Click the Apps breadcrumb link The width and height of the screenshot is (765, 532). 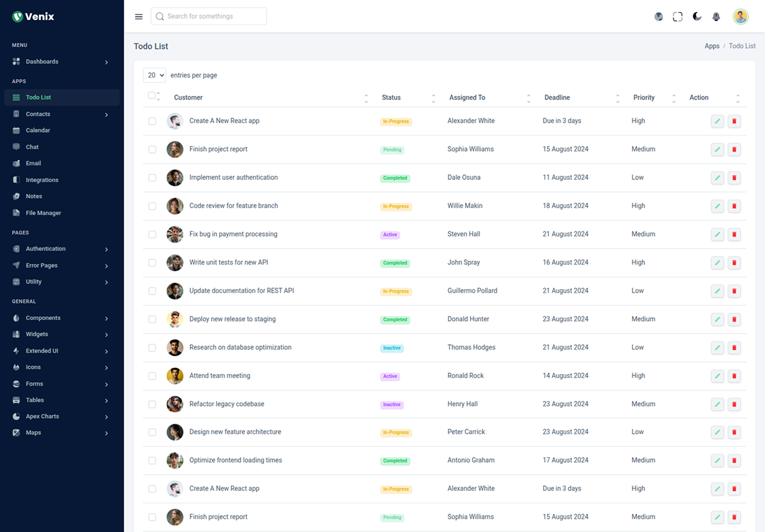point(712,46)
